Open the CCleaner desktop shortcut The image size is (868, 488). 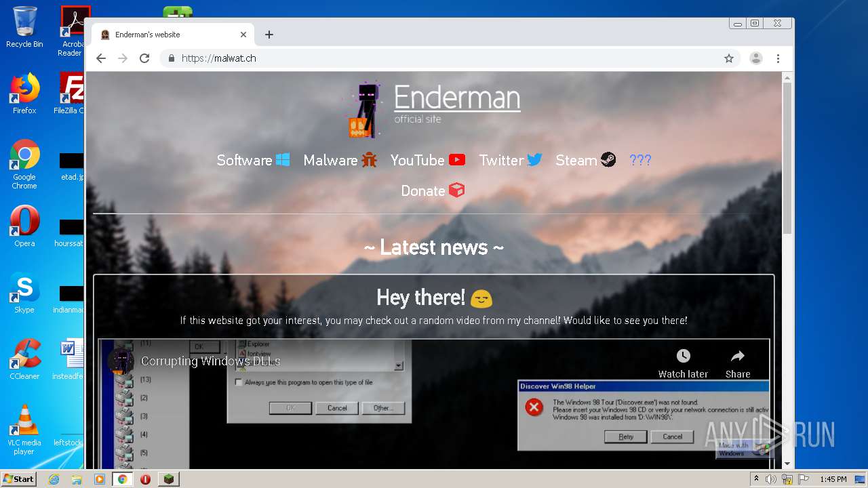coord(24,359)
